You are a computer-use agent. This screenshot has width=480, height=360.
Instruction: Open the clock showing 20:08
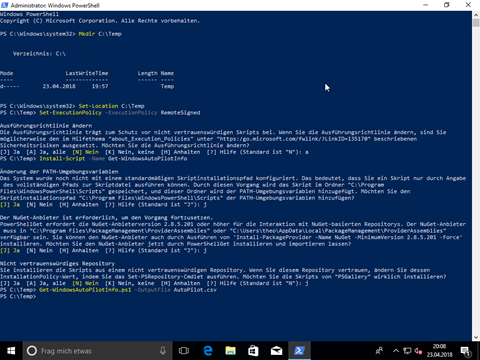[x=439, y=351]
